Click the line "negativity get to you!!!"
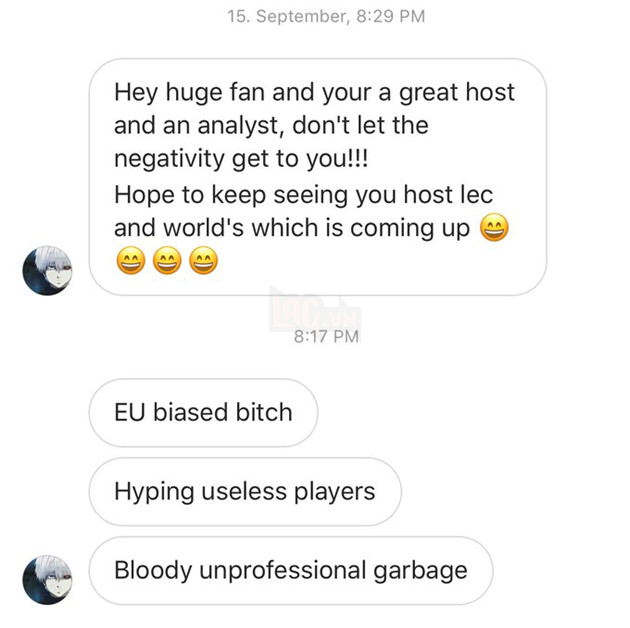 tap(241, 159)
